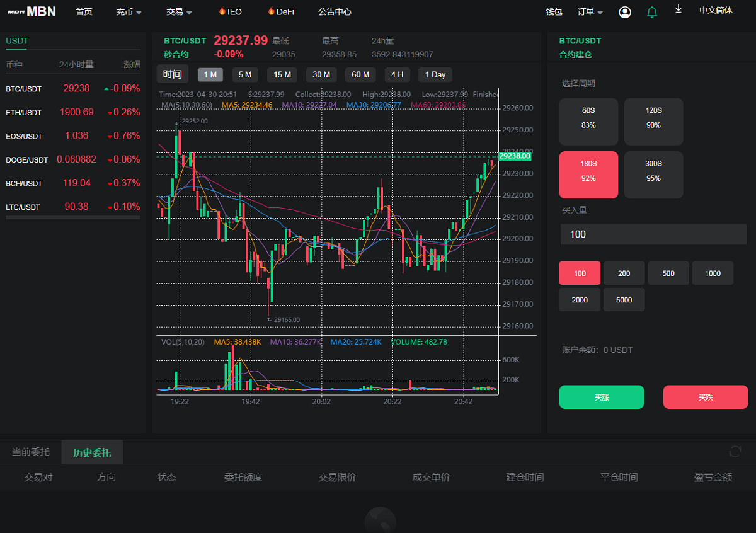Expand the 充币 dropdown menu

(129, 12)
